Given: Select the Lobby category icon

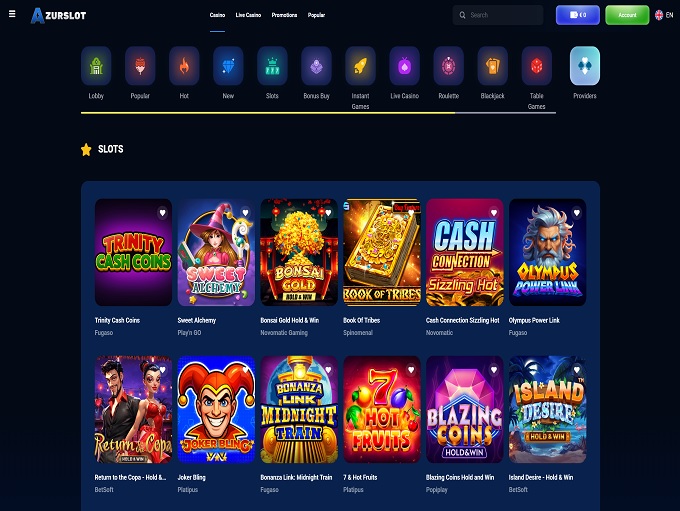Looking at the screenshot, I should pyautogui.click(x=96, y=66).
